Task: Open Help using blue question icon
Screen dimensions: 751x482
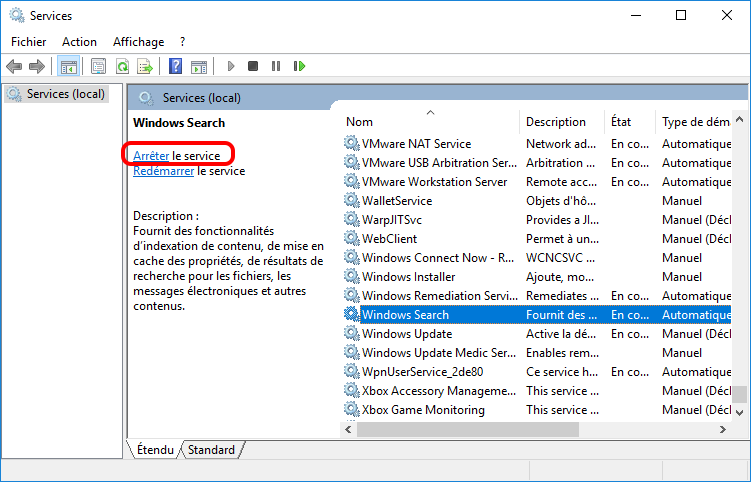Action: point(175,67)
